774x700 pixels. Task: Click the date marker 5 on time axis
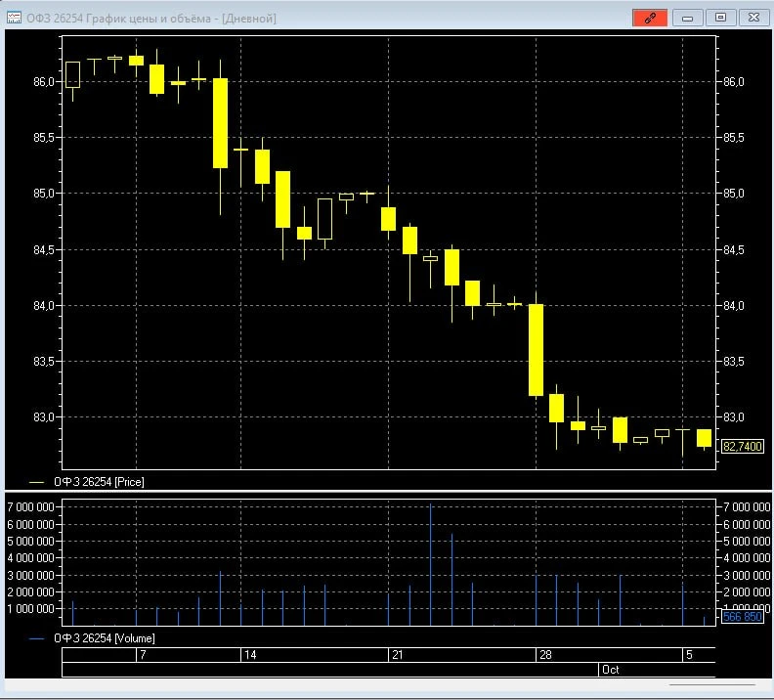[x=689, y=655]
